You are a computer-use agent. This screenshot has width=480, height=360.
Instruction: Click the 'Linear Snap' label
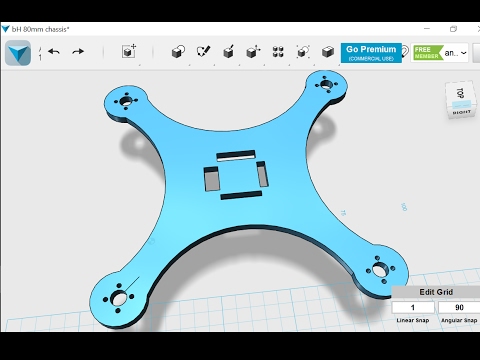(x=413, y=320)
